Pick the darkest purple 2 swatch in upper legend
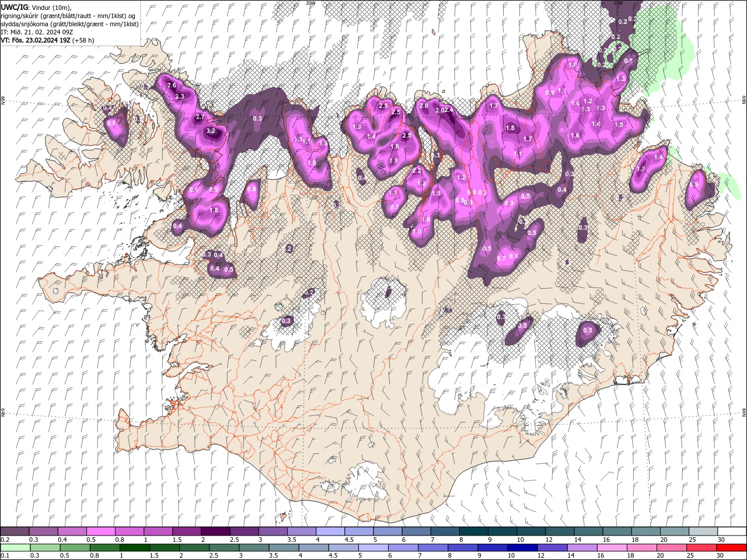Viewport: 747px width, 560px height. (x=215, y=531)
